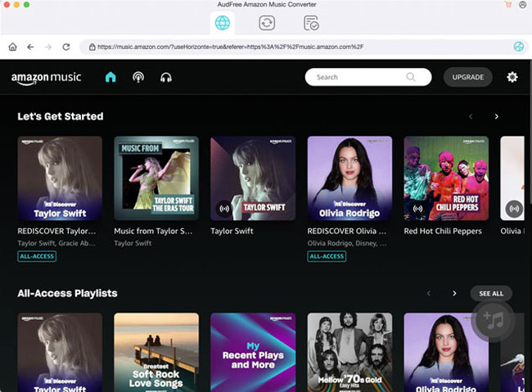Screen dimensions: 532x392
Task: Open Greatest Soft Rock Love Songs playlist
Action: (156, 352)
